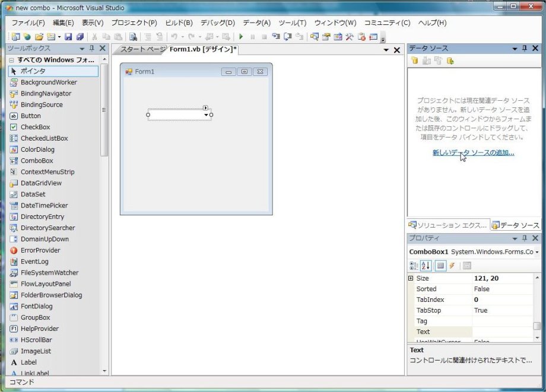Click the Open File folder icon
Image resolution: width=546 pixels, height=392 pixels.
point(39,37)
